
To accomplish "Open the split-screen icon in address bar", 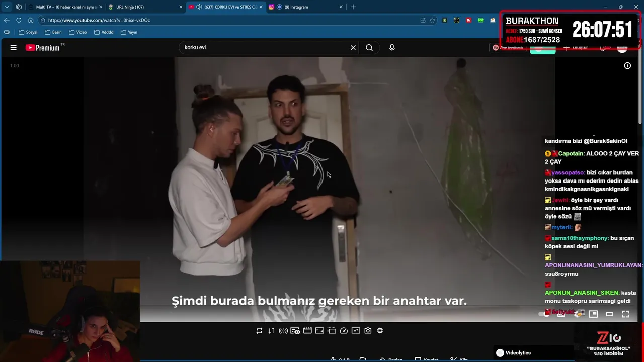I will click(423, 20).
